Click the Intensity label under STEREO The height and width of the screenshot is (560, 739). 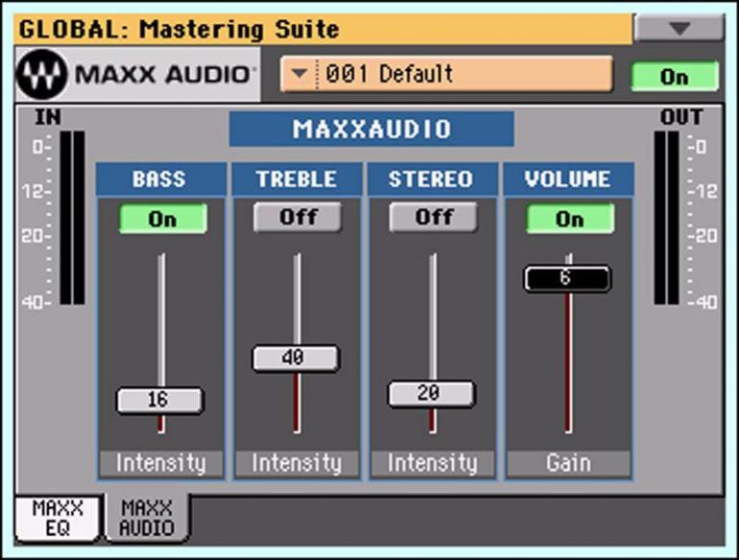pyautogui.click(x=432, y=463)
